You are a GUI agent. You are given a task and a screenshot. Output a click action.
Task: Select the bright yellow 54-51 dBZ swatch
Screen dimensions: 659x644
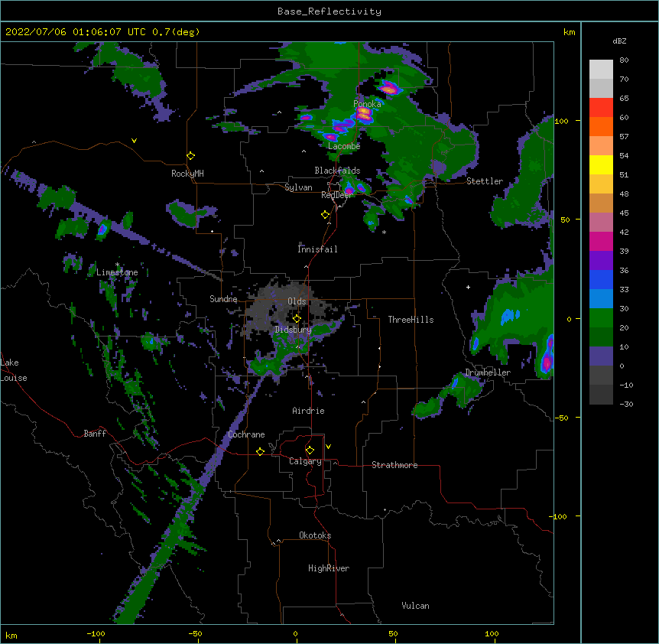click(601, 164)
